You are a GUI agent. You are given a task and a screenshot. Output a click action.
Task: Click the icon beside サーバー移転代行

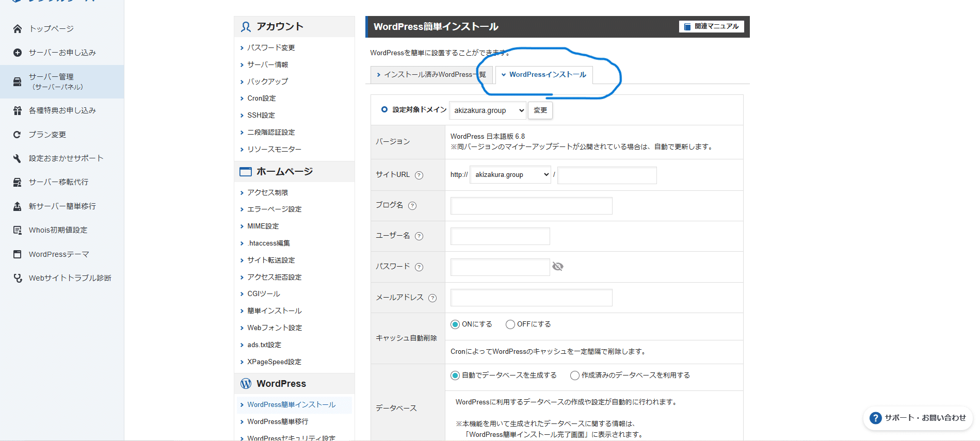coord(18,182)
